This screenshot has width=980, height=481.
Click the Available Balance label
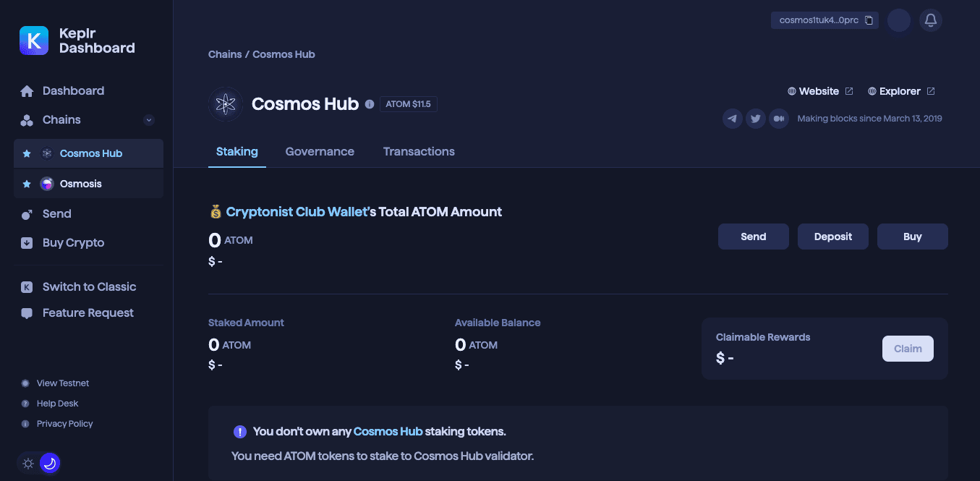pos(498,323)
